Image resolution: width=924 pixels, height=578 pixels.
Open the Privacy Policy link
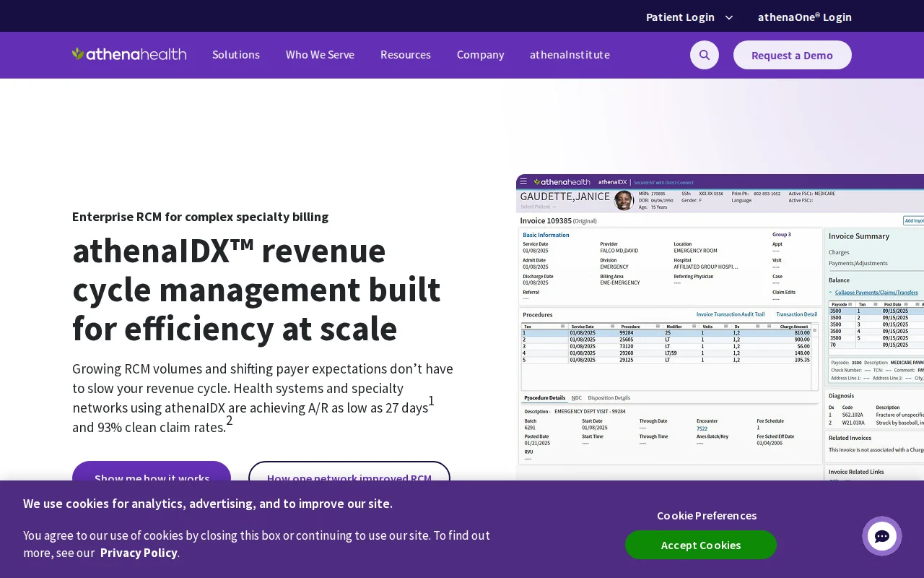coord(139,553)
